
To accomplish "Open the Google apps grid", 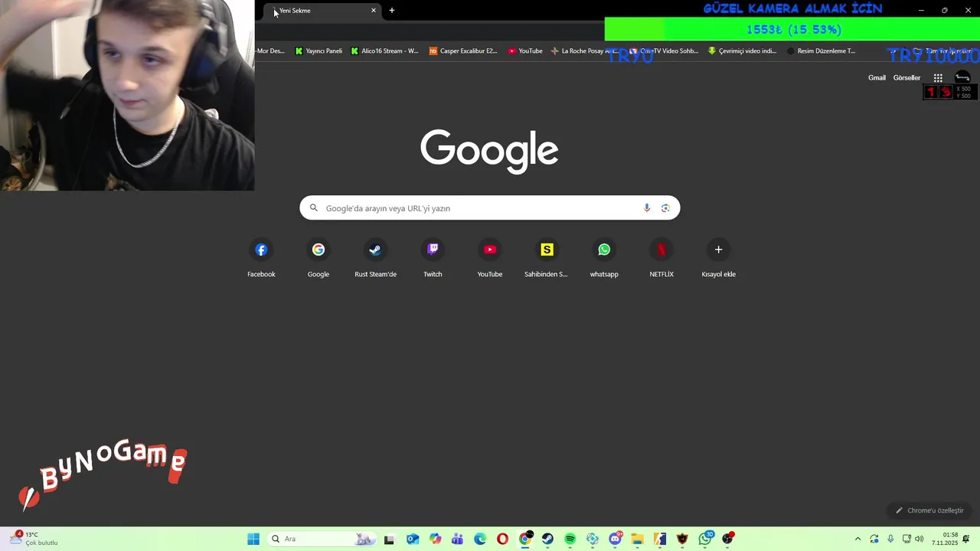I will click(x=938, y=78).
